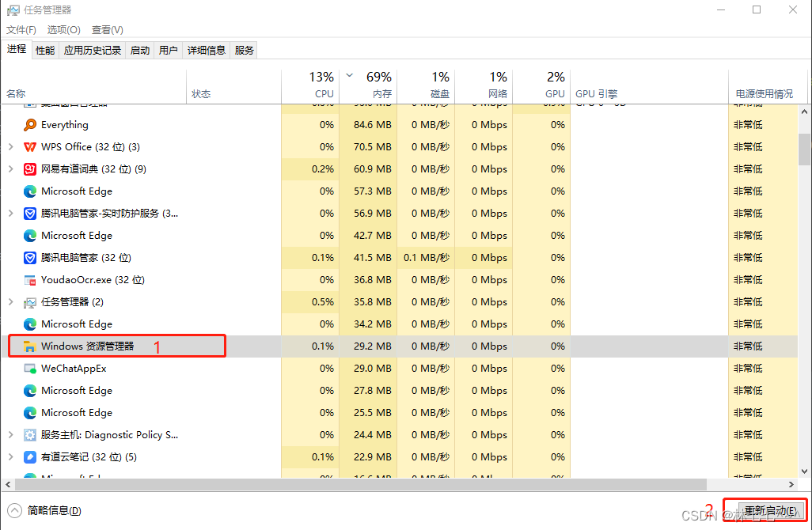Click the Edge icon with 57.3 MB memory

(30, 191)
